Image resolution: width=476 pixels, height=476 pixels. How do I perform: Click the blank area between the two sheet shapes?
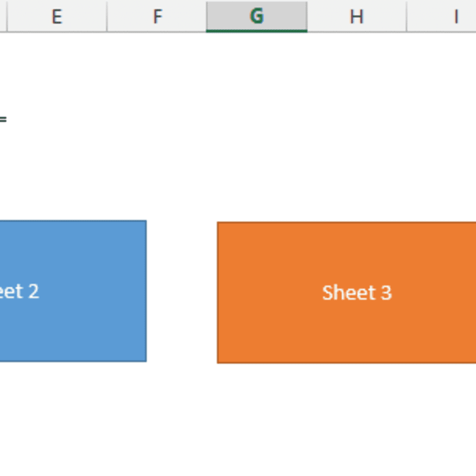click(x=182, y=292)
